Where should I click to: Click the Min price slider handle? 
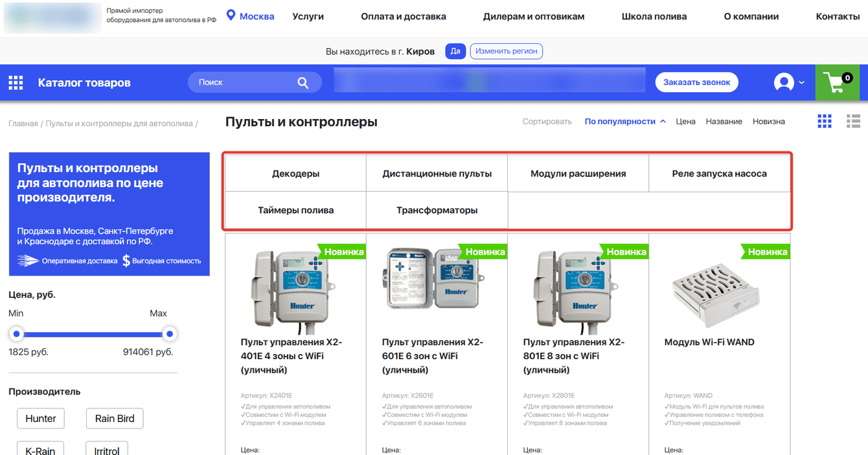click(x=17, y=335)
